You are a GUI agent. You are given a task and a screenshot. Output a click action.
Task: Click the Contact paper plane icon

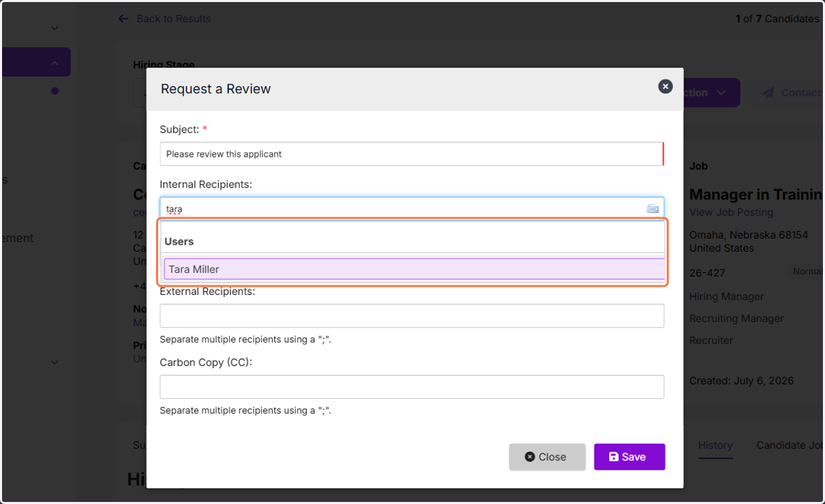click(x=768, y=93)
